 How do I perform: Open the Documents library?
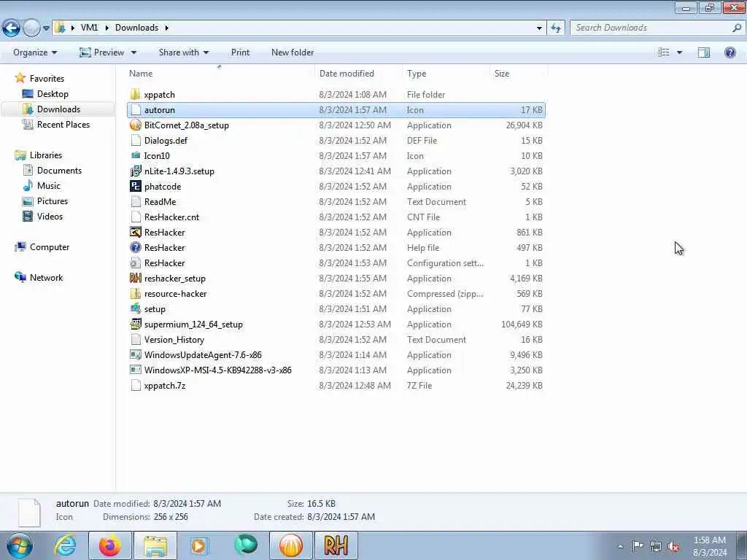pyautogui.click(x=59, y=171)
